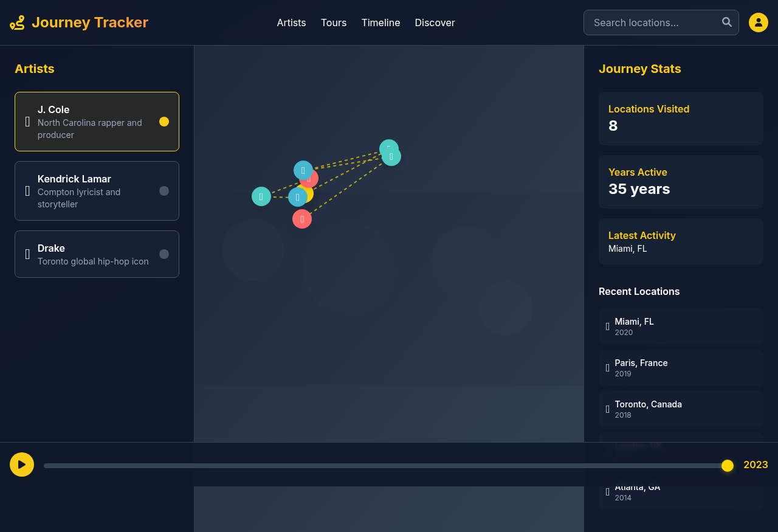Screen dimensions: 778x532
Task: Click the search magnifier icon
Action: pos(726,22)
